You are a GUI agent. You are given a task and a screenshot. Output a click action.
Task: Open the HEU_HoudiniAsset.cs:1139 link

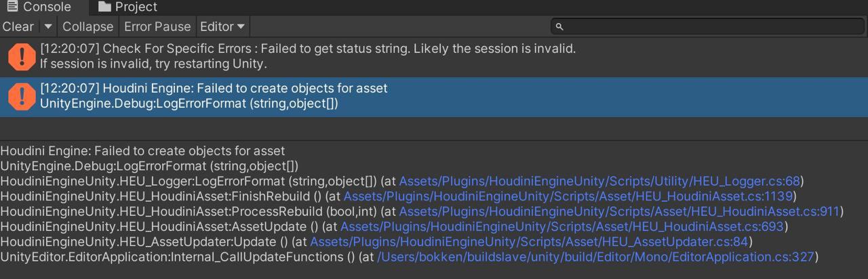570,196
